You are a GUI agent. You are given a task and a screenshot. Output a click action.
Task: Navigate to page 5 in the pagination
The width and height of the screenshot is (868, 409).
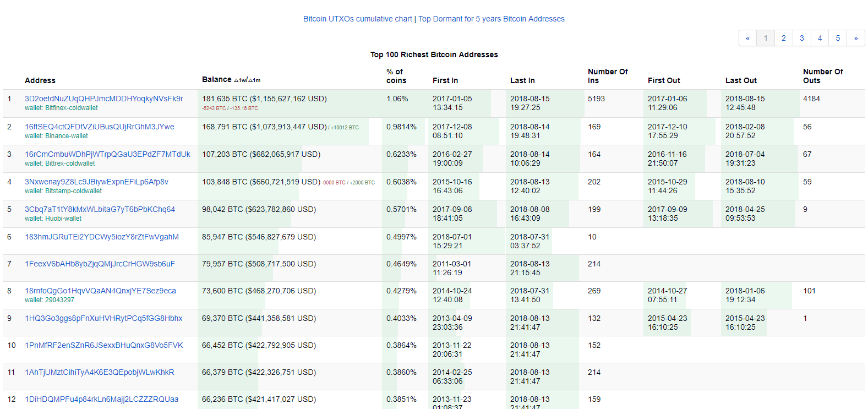point(838,38)
